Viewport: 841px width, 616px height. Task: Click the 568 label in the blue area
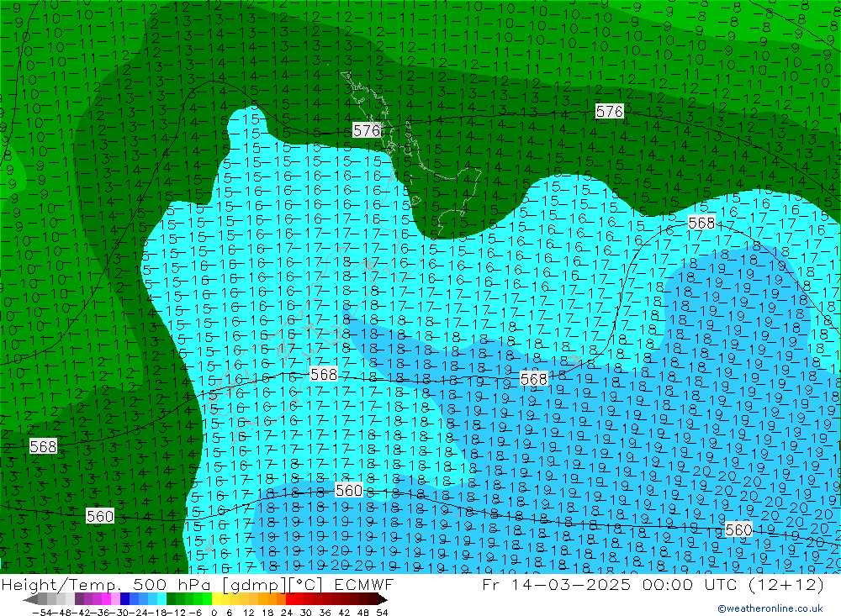pyautogui.click(x=534, y=379)
